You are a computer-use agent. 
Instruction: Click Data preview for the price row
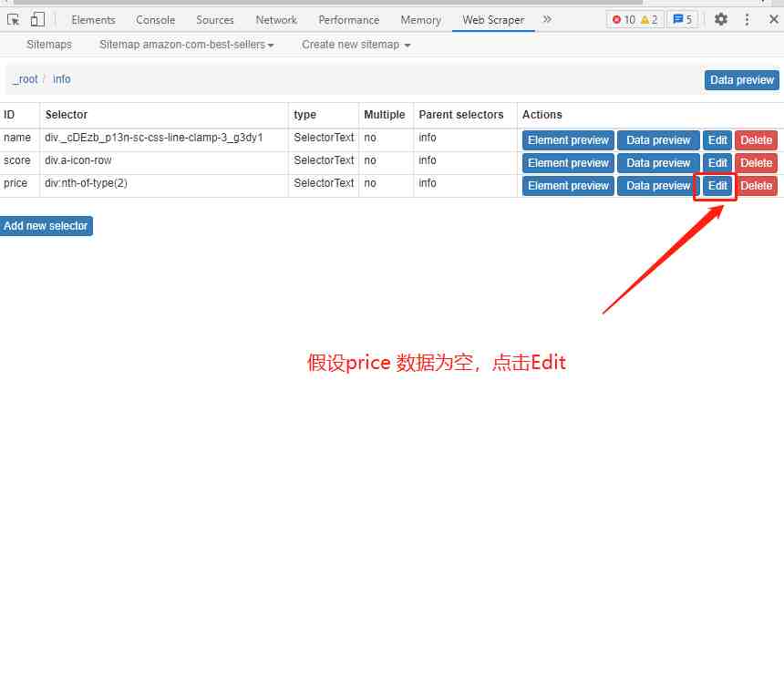point(658,186)
